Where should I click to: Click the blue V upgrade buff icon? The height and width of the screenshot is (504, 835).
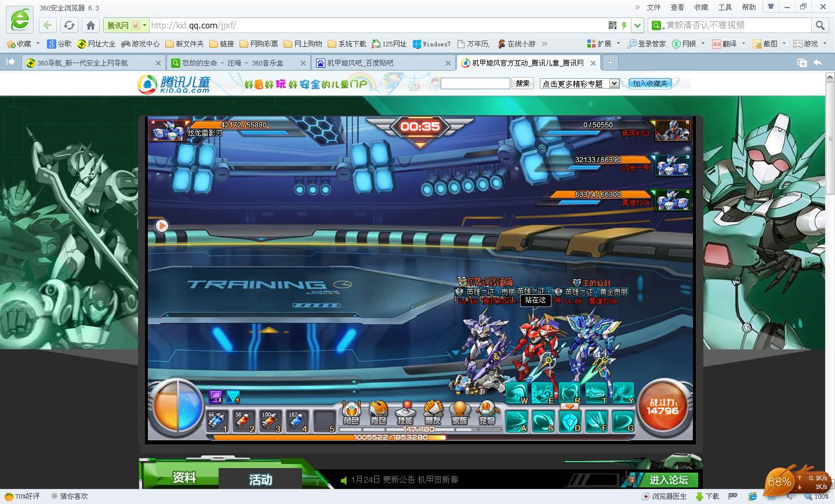(x=233, y=397)
